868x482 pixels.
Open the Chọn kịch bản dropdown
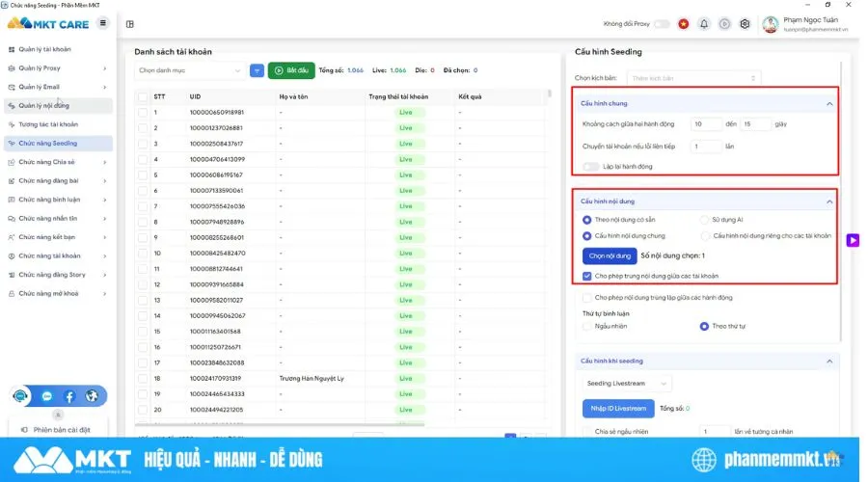(693, 78)
